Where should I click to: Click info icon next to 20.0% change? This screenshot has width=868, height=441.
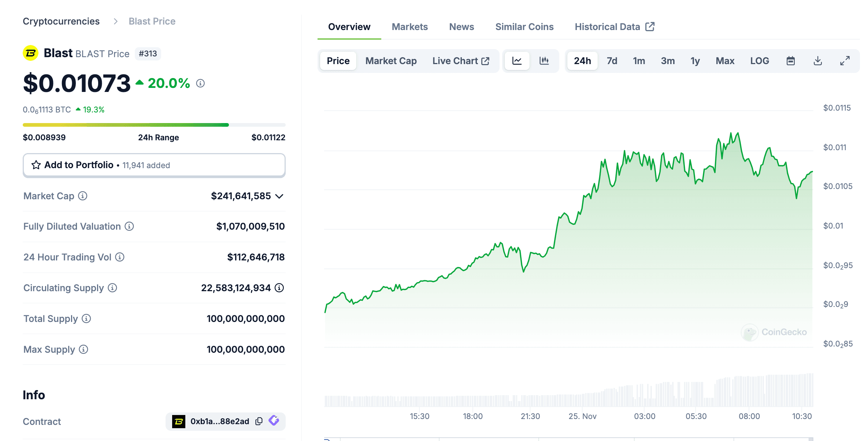tap(200, 83)
